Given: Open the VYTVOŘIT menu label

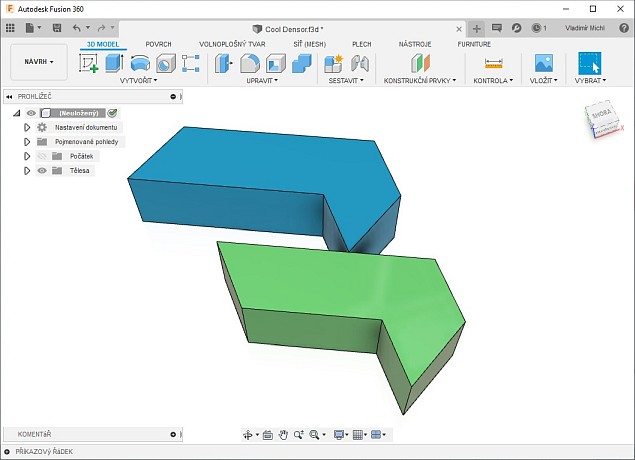Looking at the screenshot, I should click(x=137, y=80).
